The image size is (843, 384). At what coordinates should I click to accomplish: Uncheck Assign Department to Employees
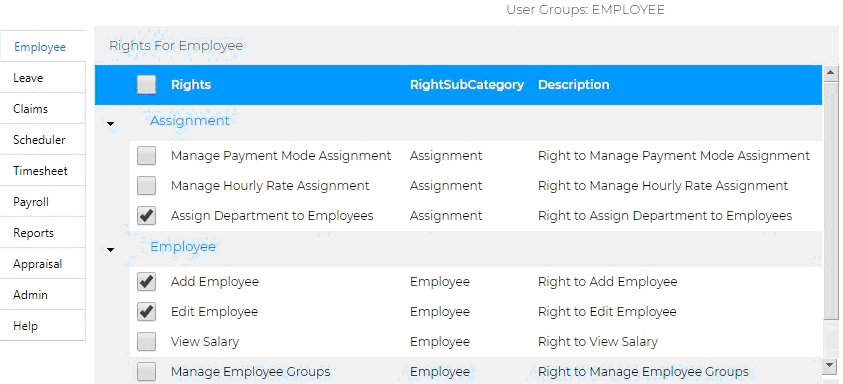click(x=146, y=216)
